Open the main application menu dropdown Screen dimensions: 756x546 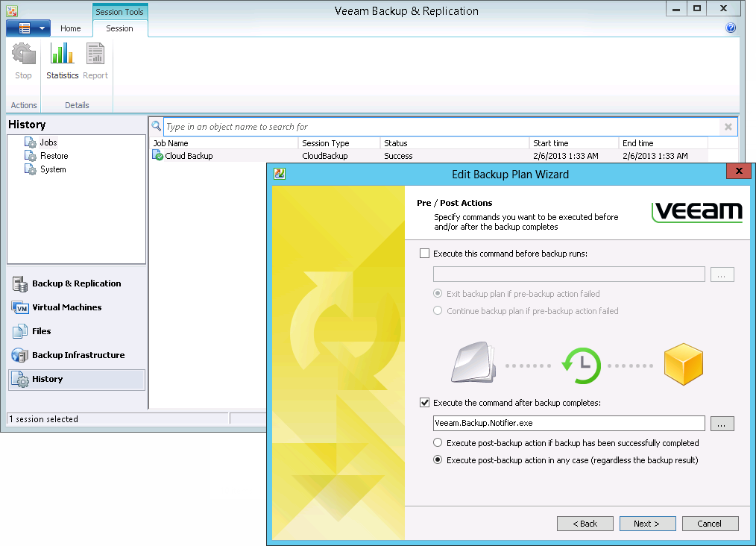tap(28, 28)
